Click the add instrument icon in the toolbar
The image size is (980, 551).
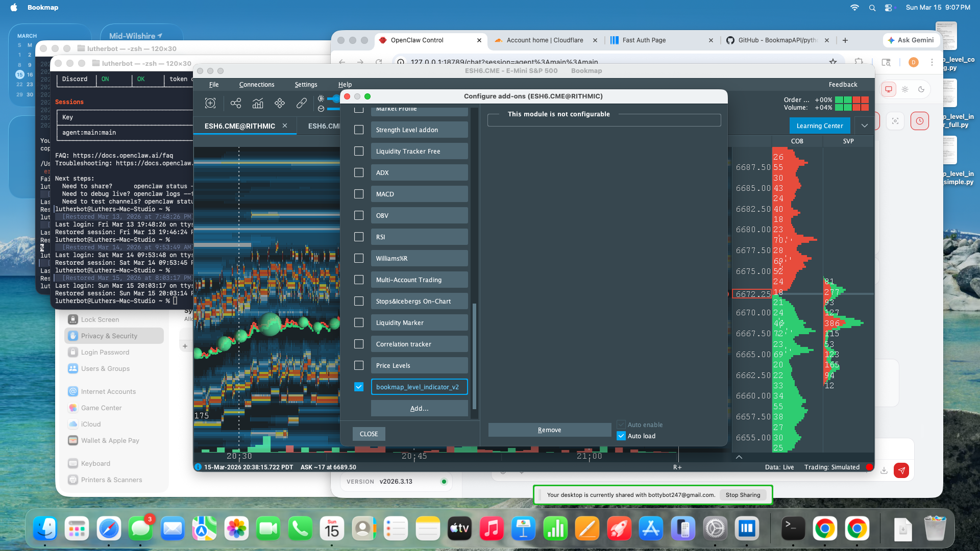[210, 103]
